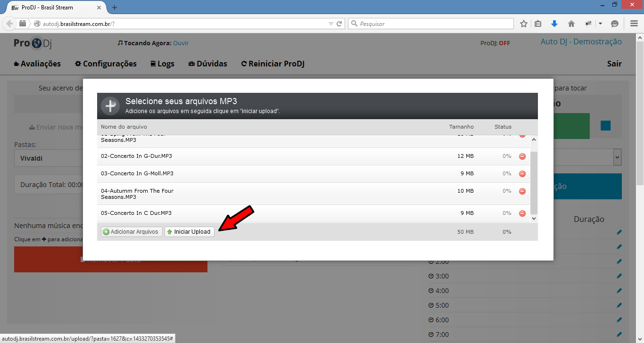Edit the 4:00 schedule pencil icon
The image size is (644, 343).
(619, 291)
